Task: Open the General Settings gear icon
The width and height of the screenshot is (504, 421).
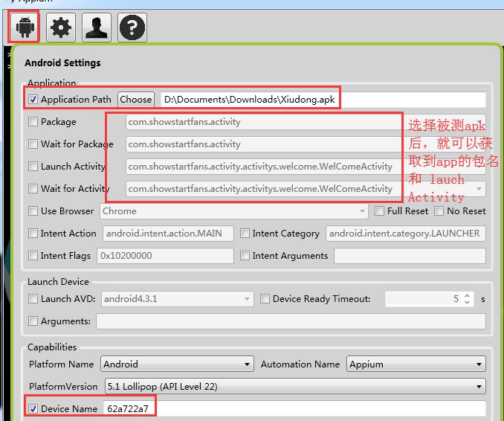Action: click(x=61, y=28)
